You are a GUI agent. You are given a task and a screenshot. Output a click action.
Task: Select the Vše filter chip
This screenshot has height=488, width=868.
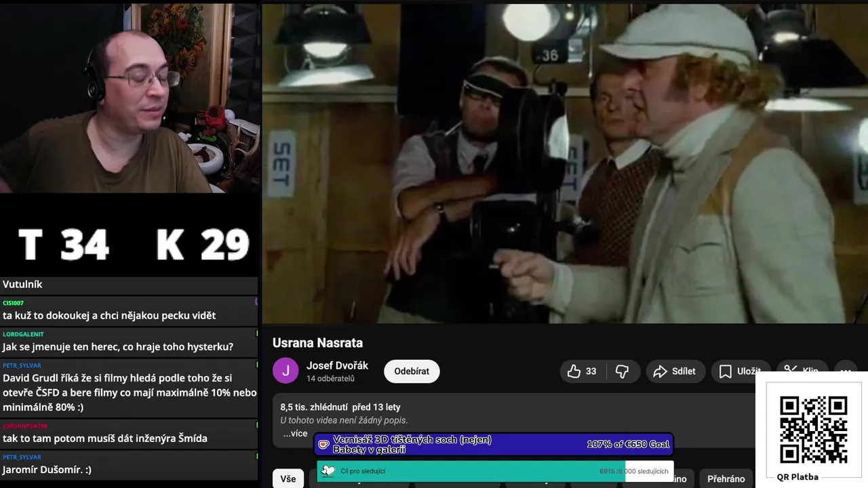click(288, 479)
